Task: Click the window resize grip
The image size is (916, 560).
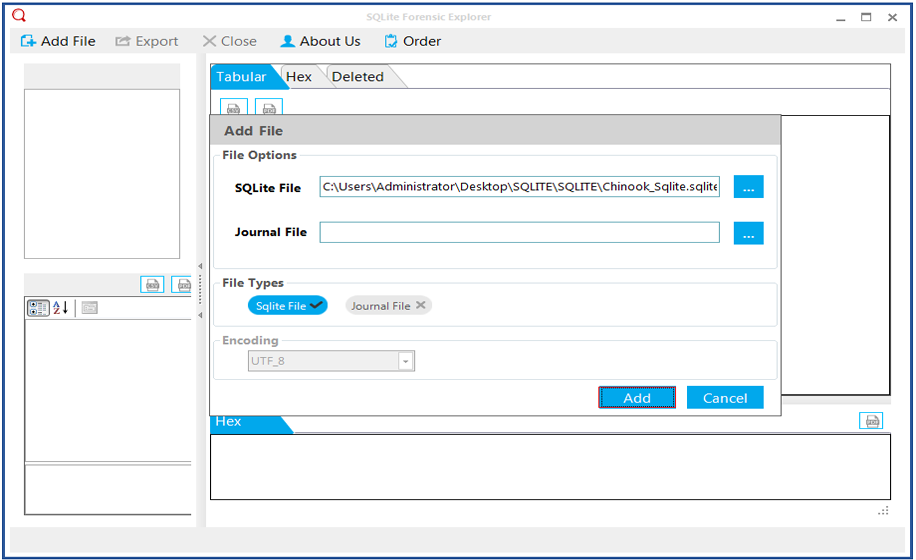Action: point(883,511)
